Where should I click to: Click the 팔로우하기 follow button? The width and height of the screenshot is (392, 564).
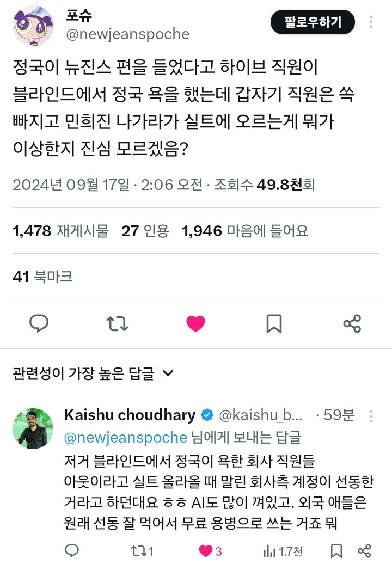coord(313,22)
